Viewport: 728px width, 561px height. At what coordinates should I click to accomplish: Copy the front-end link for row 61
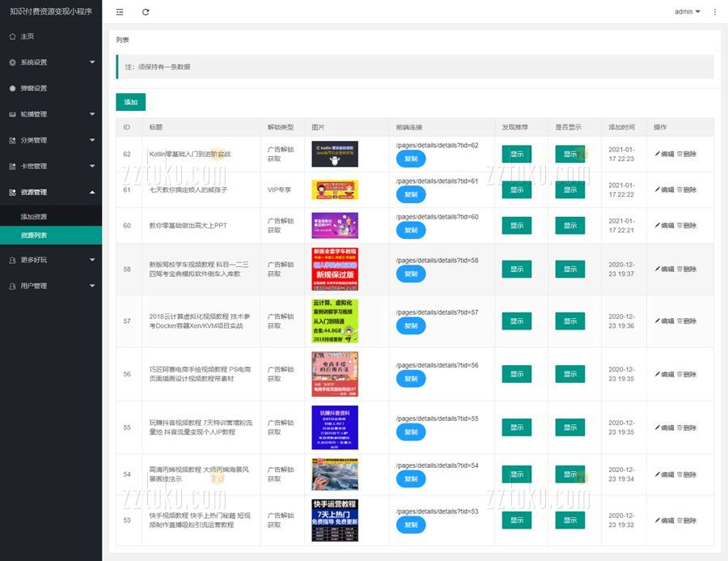point(411,194)
